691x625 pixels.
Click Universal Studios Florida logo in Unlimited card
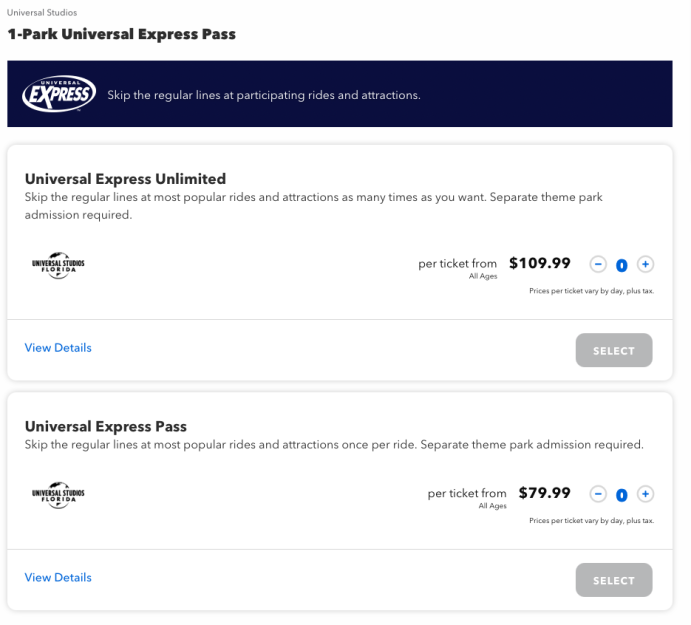[58, 265]
